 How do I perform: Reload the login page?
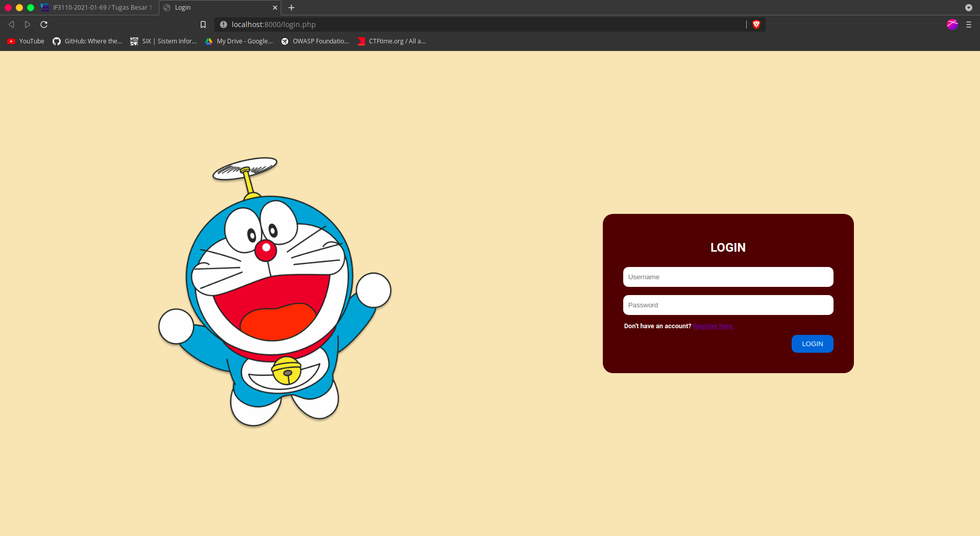(44, 25)
